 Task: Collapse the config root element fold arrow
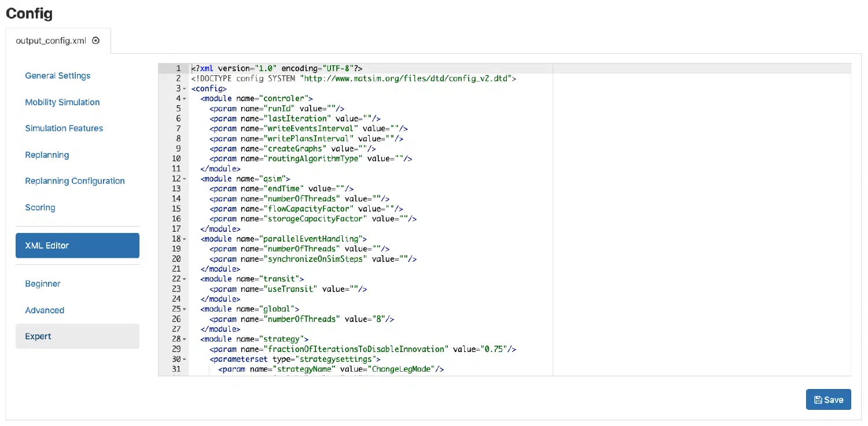coord(185,88)
